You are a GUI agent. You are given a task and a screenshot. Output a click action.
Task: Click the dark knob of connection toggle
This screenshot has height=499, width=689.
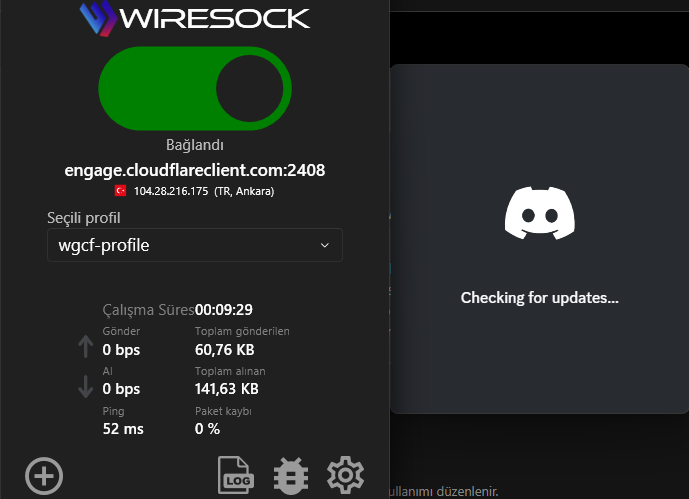coord(250,88)
